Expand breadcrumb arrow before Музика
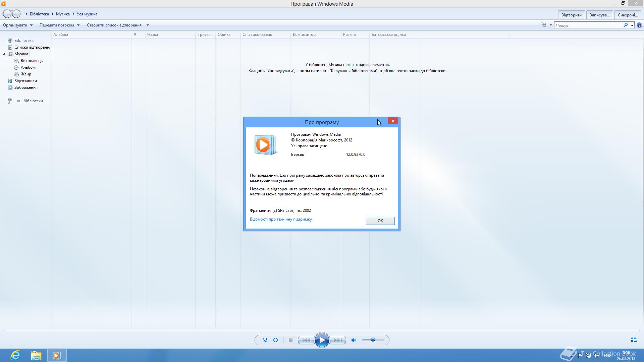 pyautogui.click(x=53, y=14)
